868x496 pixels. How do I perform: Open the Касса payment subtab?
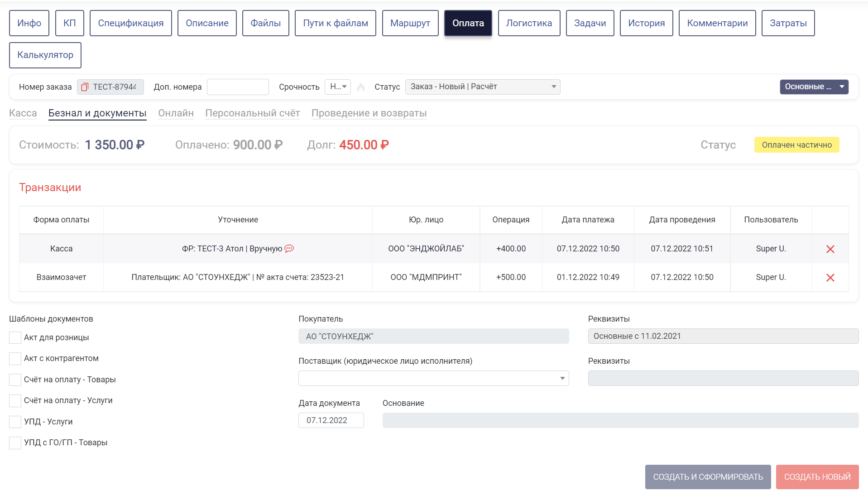[x=23, y=113]
